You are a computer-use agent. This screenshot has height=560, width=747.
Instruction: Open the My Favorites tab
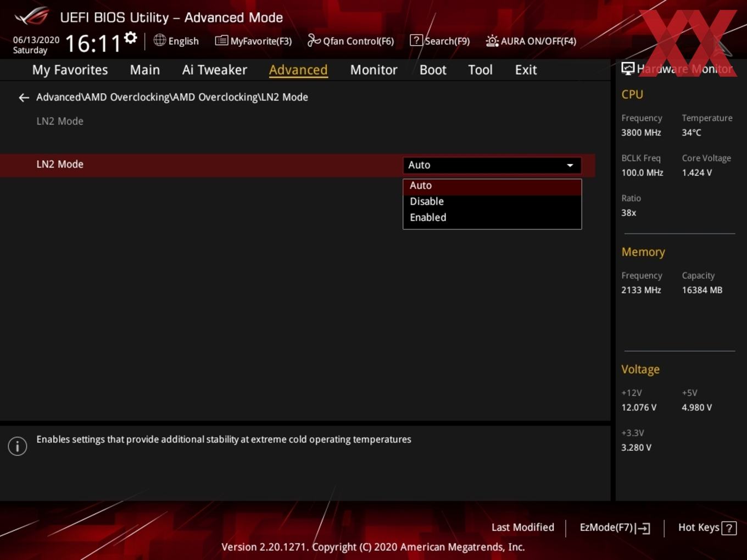coord(70,70)
